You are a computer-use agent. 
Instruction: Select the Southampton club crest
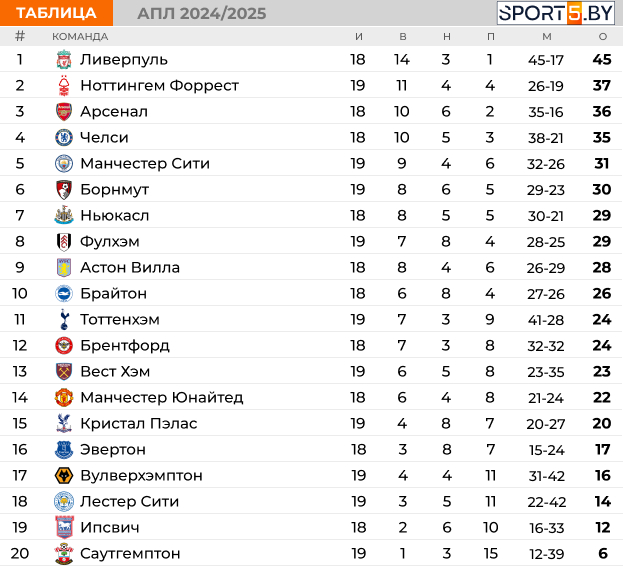point(64,553)
